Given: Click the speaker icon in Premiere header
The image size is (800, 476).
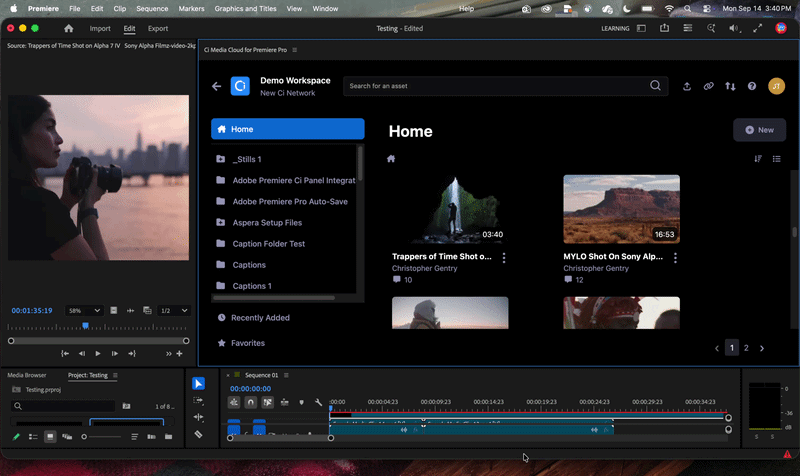Looking at the screenshot, I should point(734,29).
